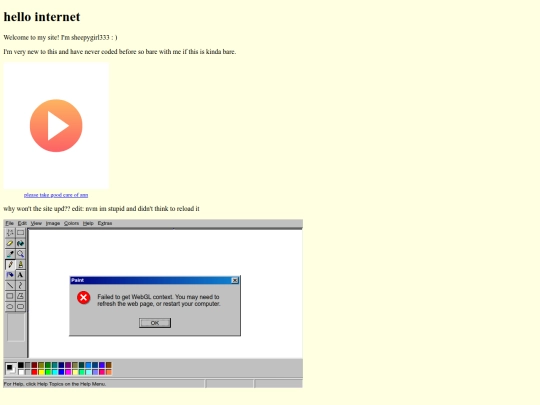This screenshot has width=540, height=405.
Task: Select the rectangular Select tool
Action: pos(21,233)
